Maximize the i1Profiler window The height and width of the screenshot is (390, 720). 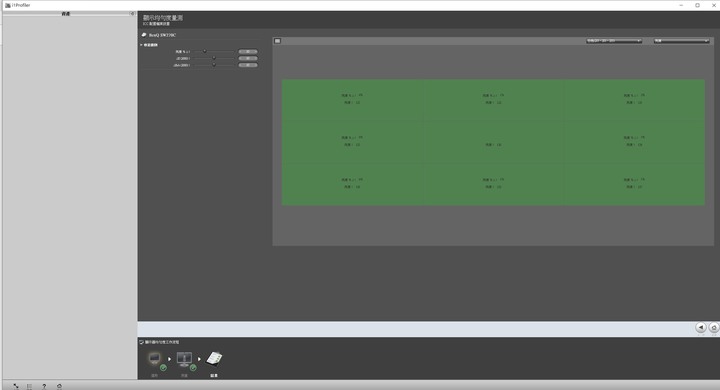(x=697, y=5)
